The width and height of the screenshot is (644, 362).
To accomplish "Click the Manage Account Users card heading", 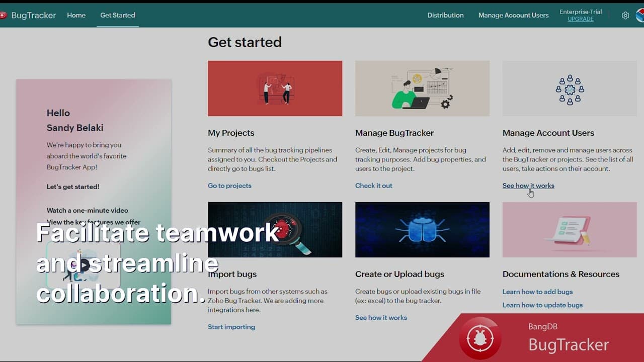I will pyautogui.click(x=548, y=133).
